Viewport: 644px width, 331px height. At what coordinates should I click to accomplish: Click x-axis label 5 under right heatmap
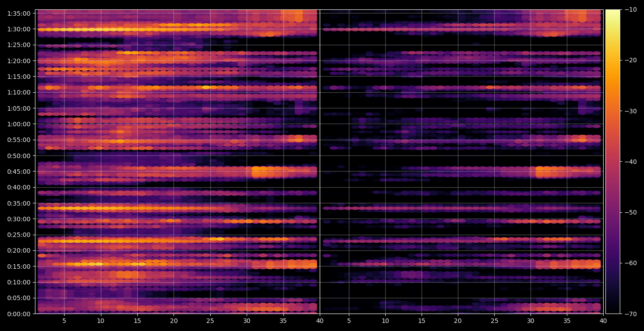click(x=348, y=321)
